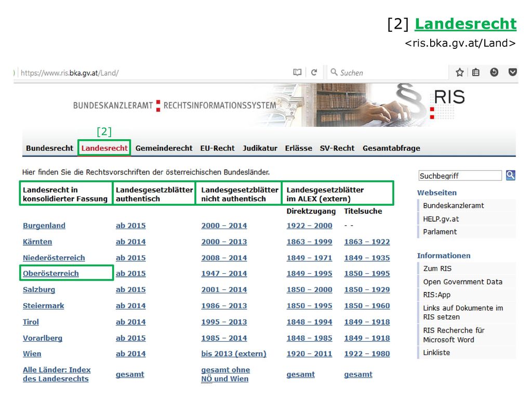
Task: Open the EU-Recht tab
Action: (217, 148)
